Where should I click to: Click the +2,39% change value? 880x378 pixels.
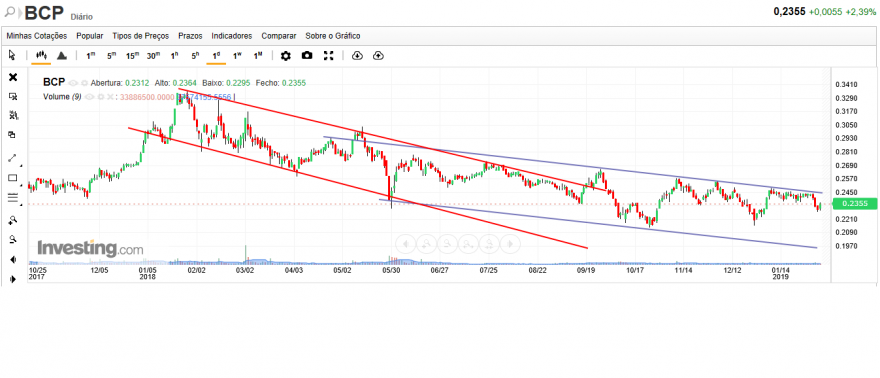pos(860,12)
